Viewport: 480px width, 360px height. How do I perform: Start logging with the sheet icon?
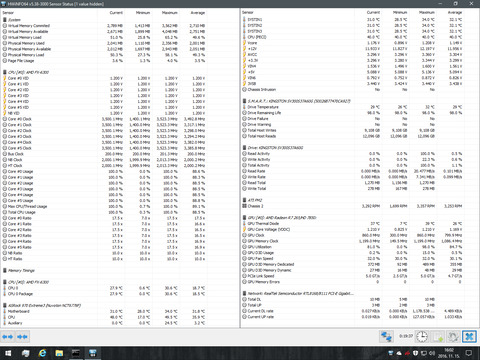click(x=438, y=336)
